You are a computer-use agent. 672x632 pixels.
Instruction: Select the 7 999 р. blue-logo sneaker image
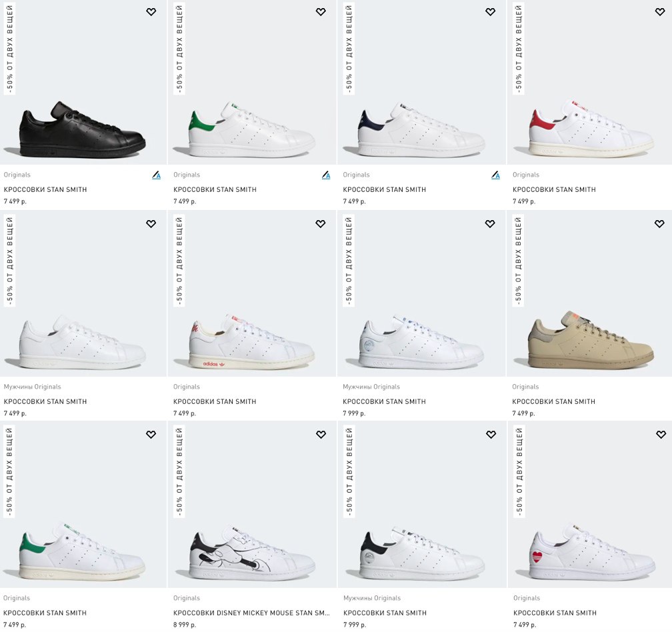pos(421,293)
